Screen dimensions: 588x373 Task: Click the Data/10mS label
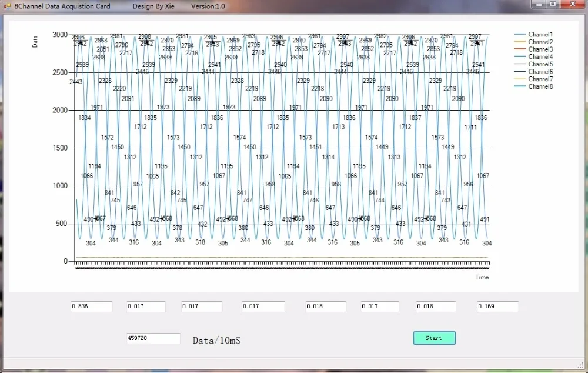coord(216,341)
